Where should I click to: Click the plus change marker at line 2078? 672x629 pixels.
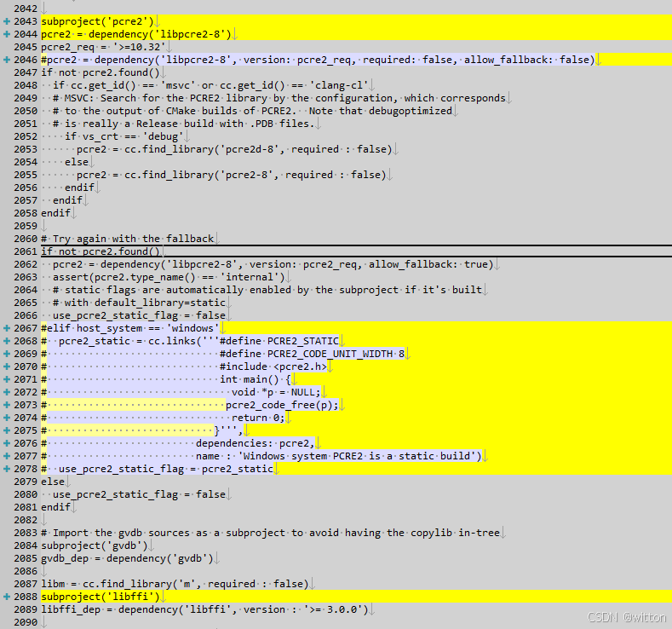(x=7, y=469)
